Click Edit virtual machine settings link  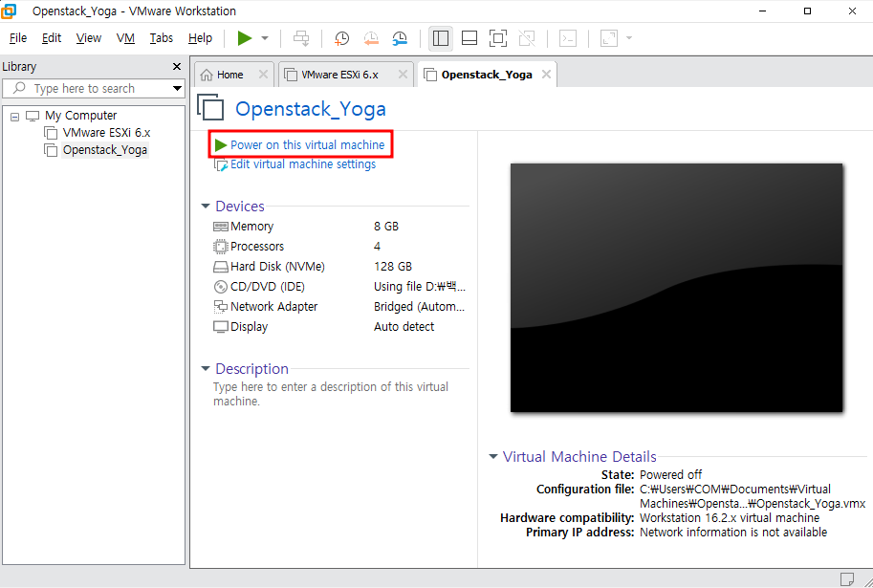coord(303,164)
